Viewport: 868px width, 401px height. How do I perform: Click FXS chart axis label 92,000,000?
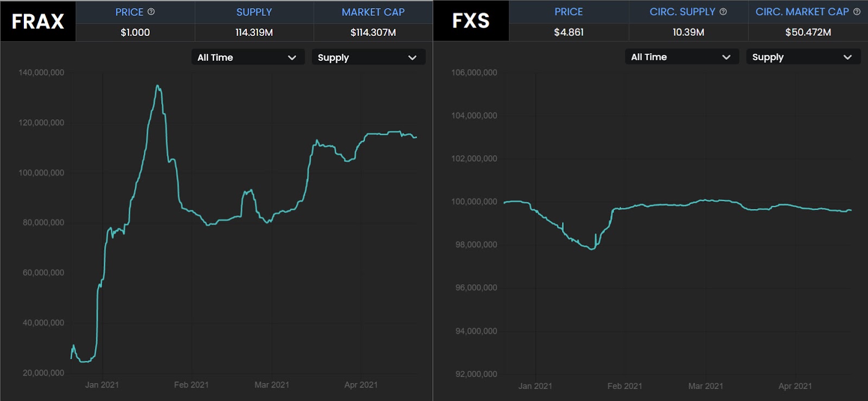point(476,374)
